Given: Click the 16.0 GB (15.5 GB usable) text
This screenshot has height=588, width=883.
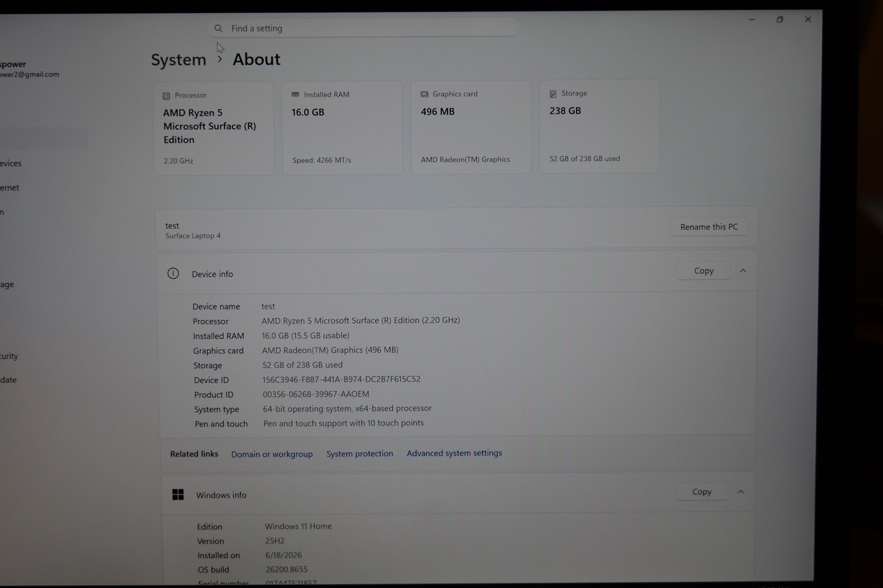Looking at the screenshot, I should (305, 335).
